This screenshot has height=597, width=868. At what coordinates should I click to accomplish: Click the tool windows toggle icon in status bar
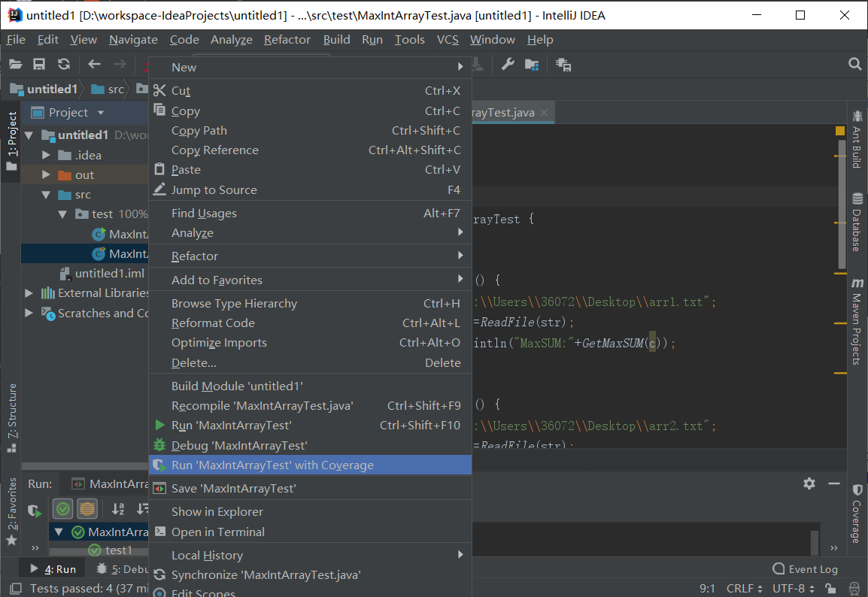point(16,588)
